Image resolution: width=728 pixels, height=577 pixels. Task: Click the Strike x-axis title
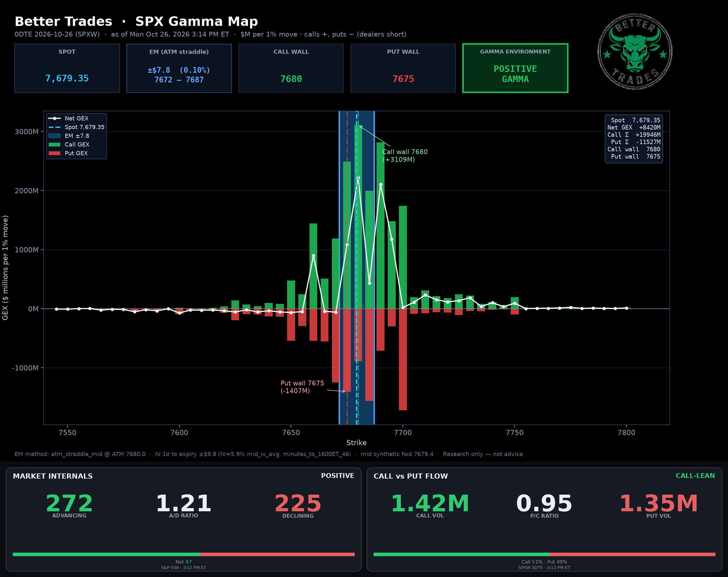click(357, 443)
